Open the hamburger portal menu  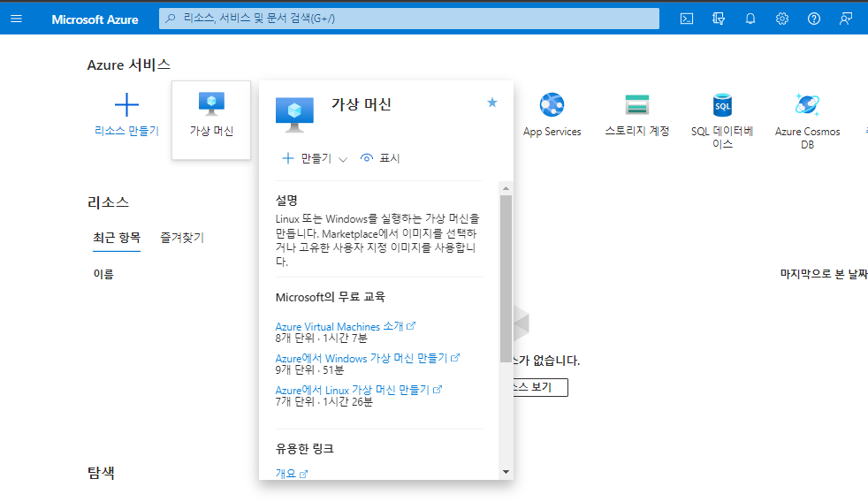tap(16, 19)
